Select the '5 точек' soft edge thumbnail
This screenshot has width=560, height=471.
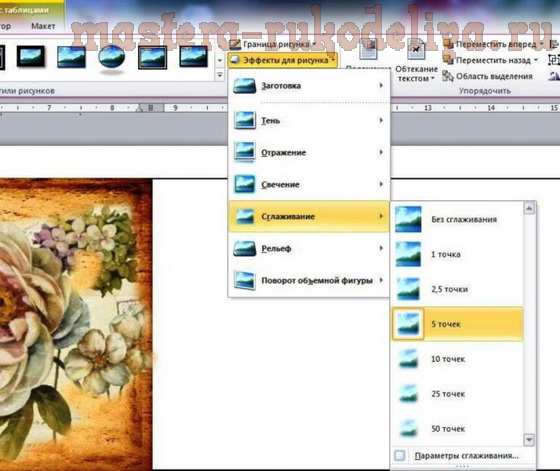coord(408,324)
